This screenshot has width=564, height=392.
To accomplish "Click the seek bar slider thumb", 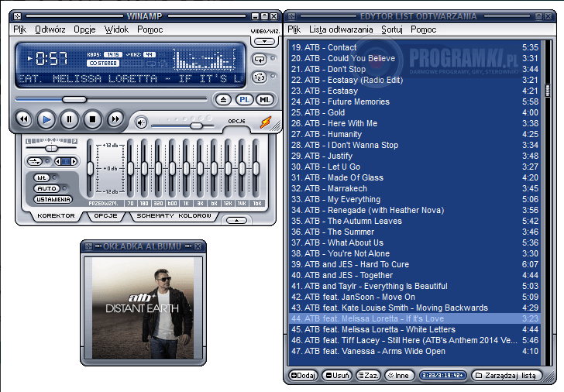I will 74,99.
